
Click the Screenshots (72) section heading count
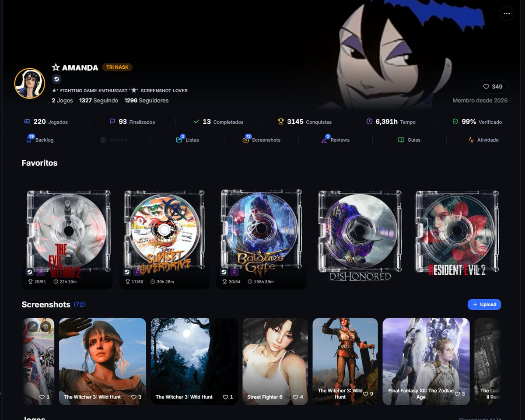pos(79,304)
